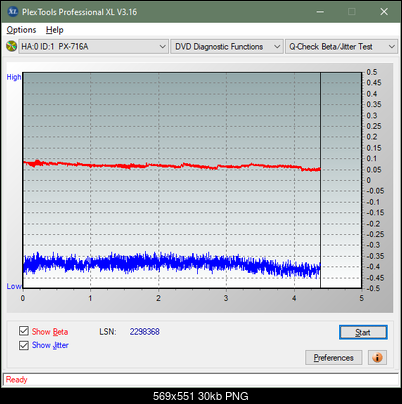Image resolution: width=402 pixels, height=404 pixels.
Task: Click the Show Beta label text
Action: [50, 332]
